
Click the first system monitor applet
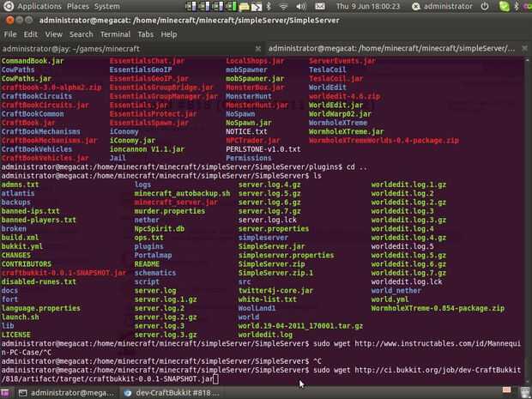[x=190, y=6]
